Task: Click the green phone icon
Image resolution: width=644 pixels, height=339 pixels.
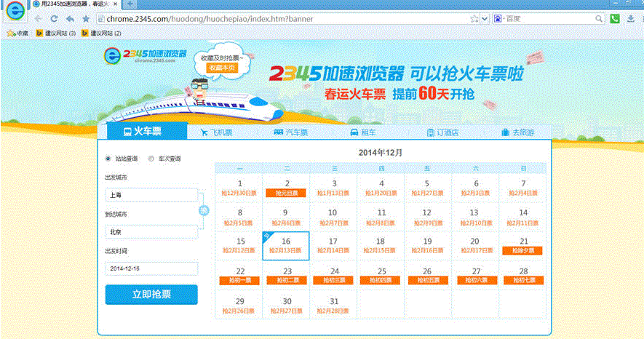Action: coord(615,18)
